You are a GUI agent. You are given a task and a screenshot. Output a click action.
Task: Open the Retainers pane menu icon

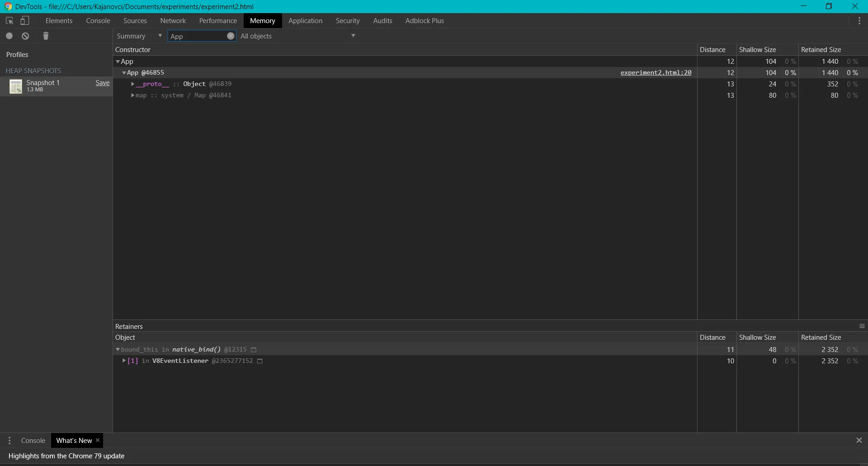pyautogui.click(x=862, y=326)
